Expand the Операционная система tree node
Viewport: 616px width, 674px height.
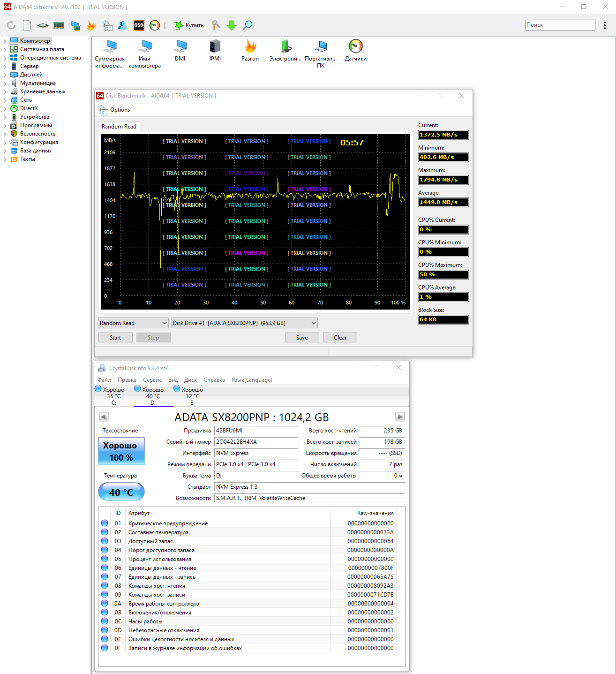pyautogui.click(x=5, y=58)
